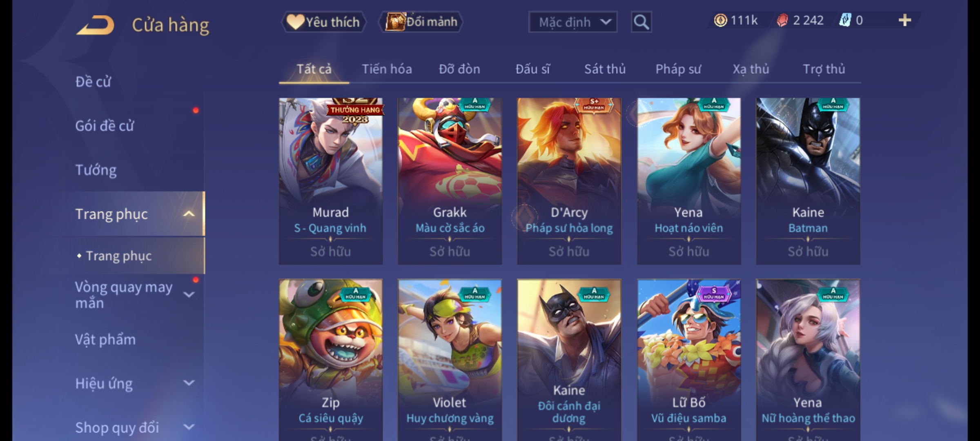The height and width of the screenshot is (441, 980).
Task: Go to Tướng in the sidebar
Action: coord(96,170)
